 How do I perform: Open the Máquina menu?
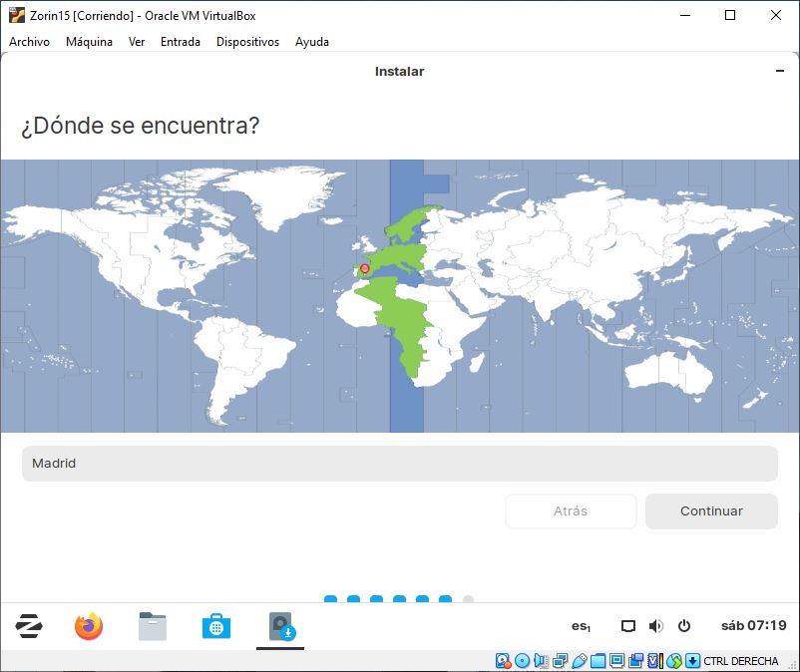pos(89,42)
